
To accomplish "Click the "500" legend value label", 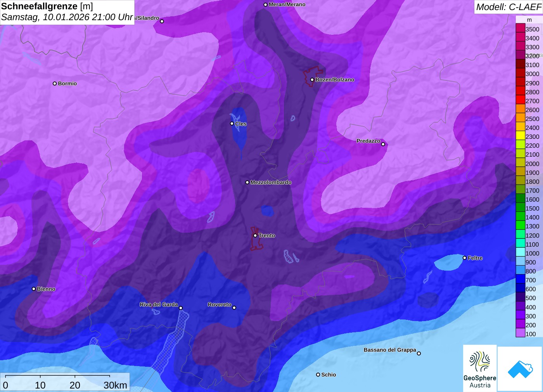I will click(x=531, y=298).
